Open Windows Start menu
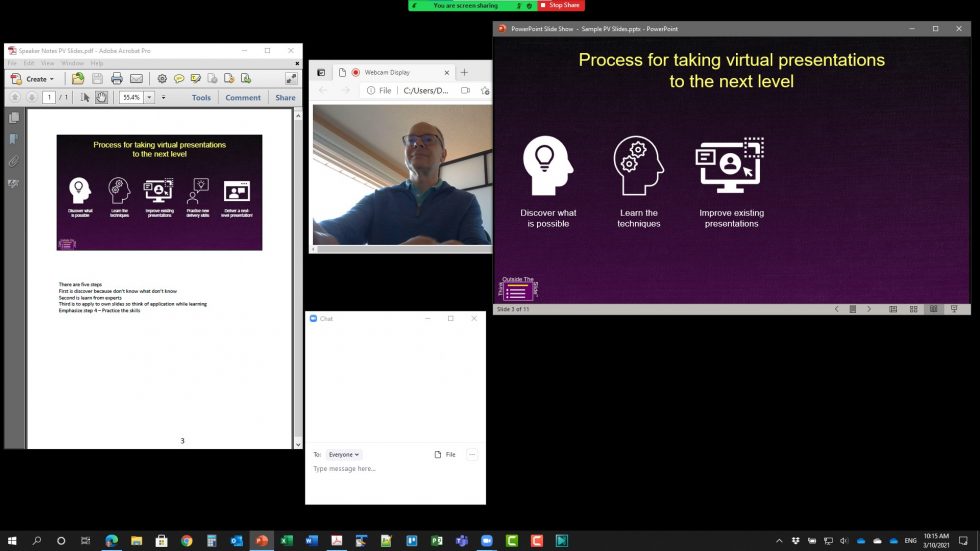Screen dimensions: 980x551 coord(12,540)
